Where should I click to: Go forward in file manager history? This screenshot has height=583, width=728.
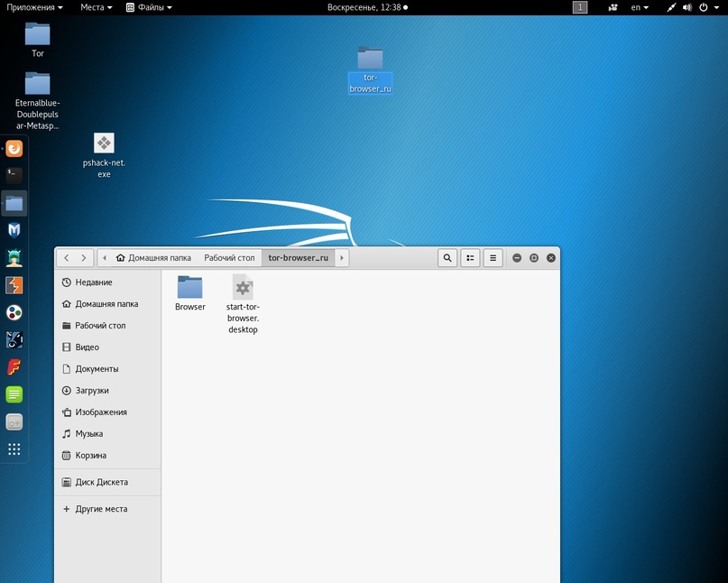84,258
